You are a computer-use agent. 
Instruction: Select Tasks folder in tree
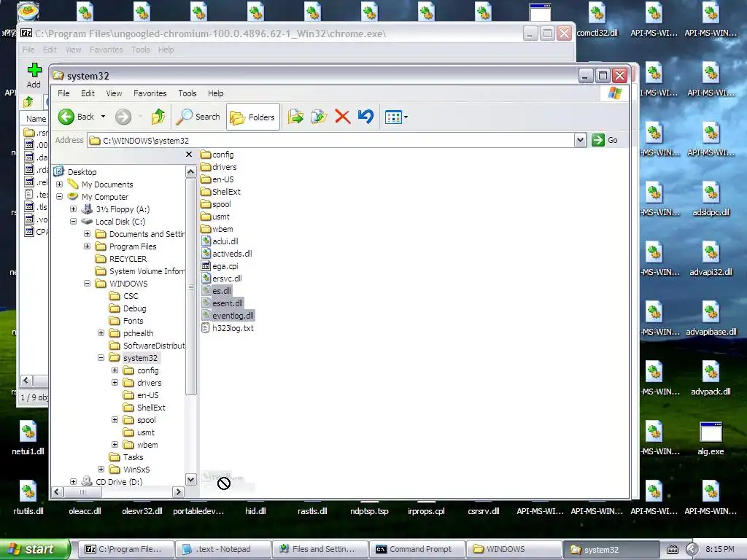pyautogui.click(x=133, y=456)
